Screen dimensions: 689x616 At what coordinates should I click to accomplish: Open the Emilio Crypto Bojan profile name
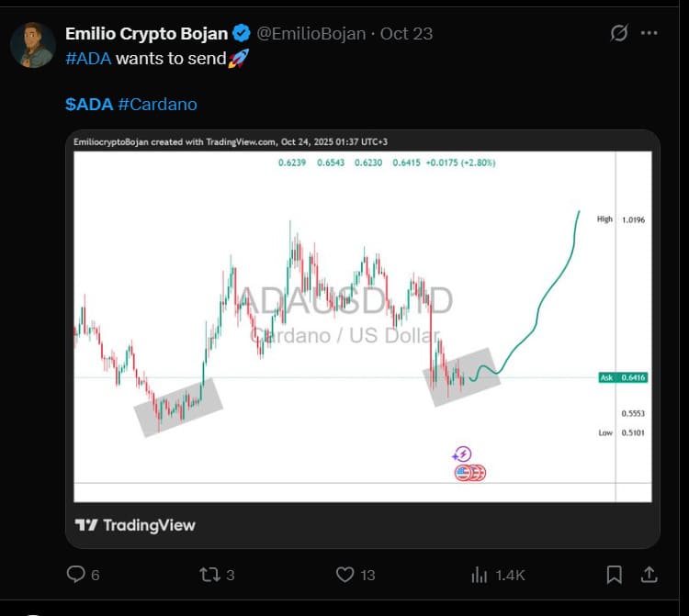[x=147, y=34]
